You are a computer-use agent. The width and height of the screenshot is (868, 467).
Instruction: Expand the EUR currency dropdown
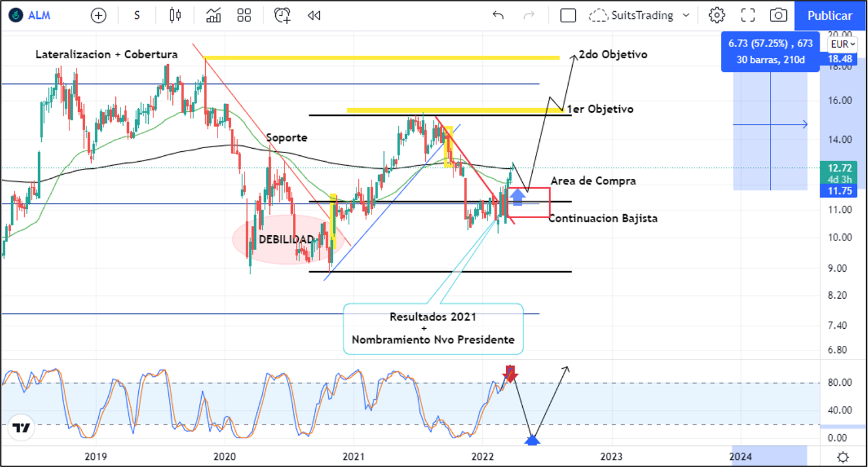tap(842, 44)
